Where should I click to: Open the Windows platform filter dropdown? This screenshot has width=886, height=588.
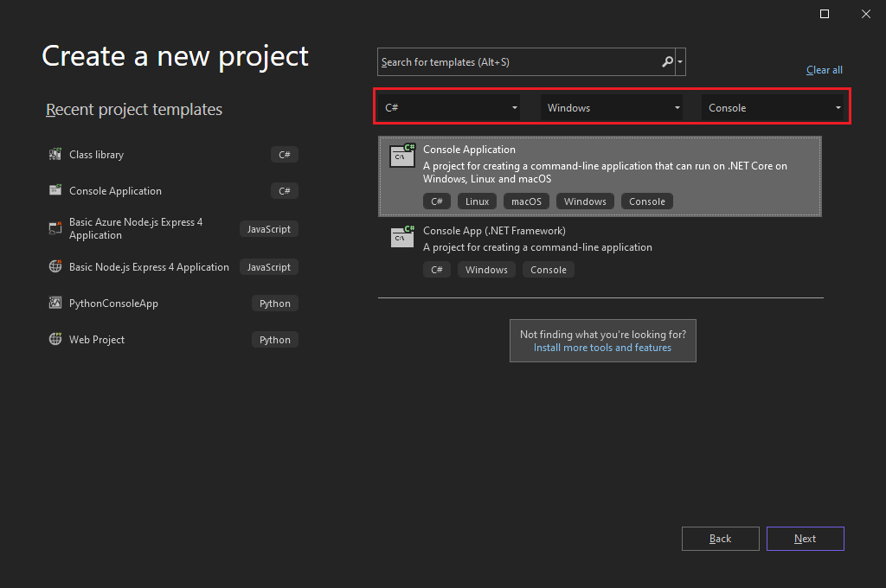coord(612,106)
